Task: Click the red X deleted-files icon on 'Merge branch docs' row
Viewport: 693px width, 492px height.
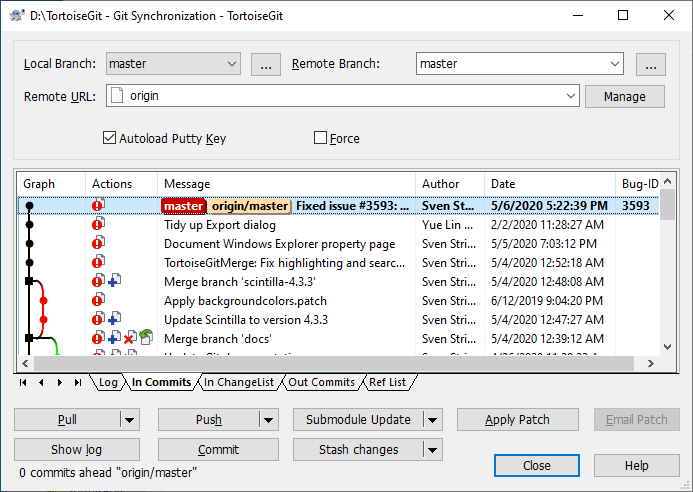Action: click(x=129, y=339)
